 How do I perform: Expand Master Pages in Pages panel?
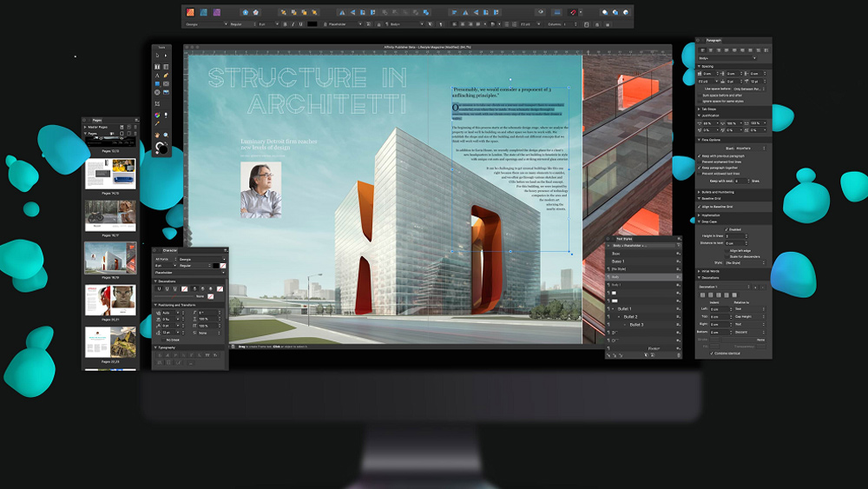point(85,127)
